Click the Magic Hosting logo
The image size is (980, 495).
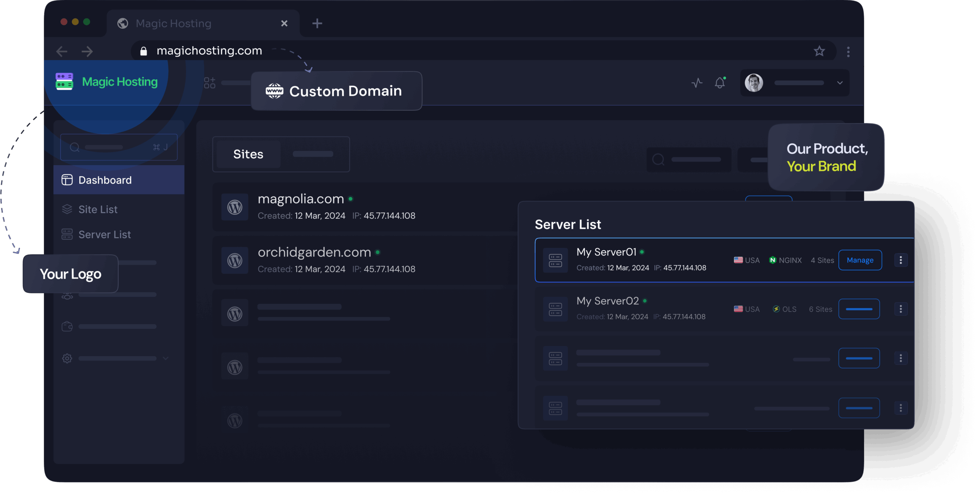click(x=106, y=82)
